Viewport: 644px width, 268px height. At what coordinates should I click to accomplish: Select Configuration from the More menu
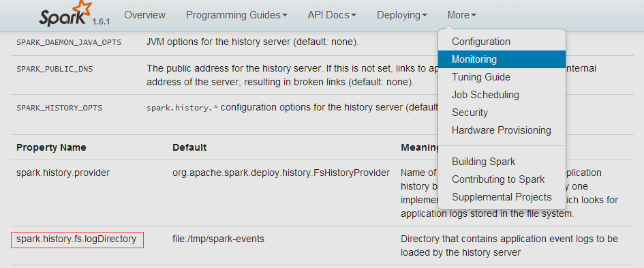(x=481, y=42)
